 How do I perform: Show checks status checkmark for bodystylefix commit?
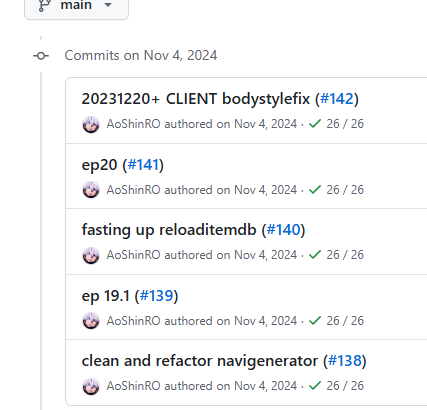coord(315,124)
